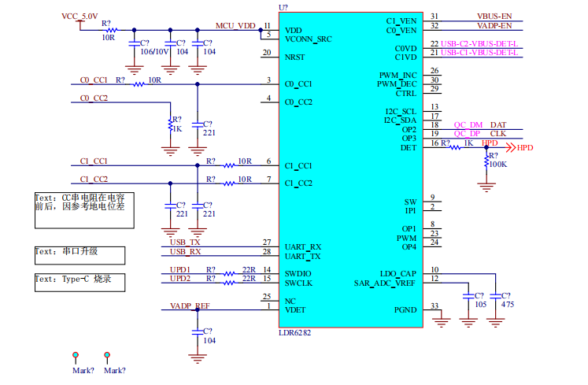588x385 pixels.
Task: Click the VCC_5.0V power port label
Action: tap(80, 16)
